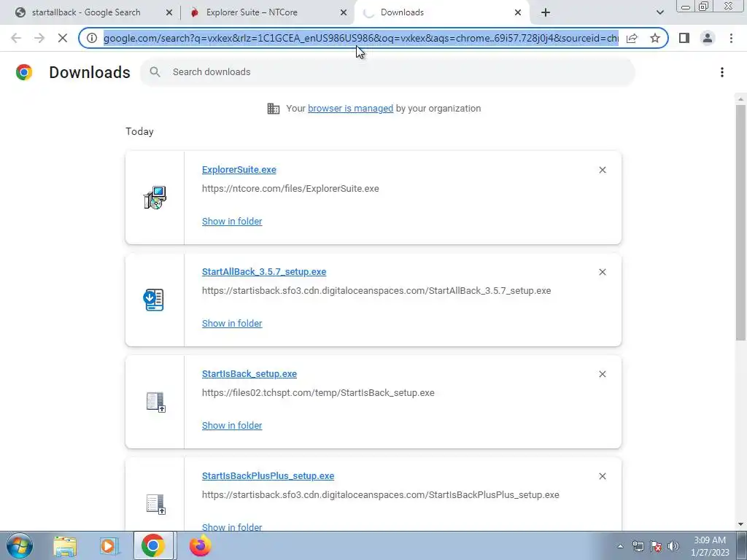The width and height of the screenshot is (747, 560).
Task: Open the StartIsBack_setup.exe link
Action: pos(249,374)
